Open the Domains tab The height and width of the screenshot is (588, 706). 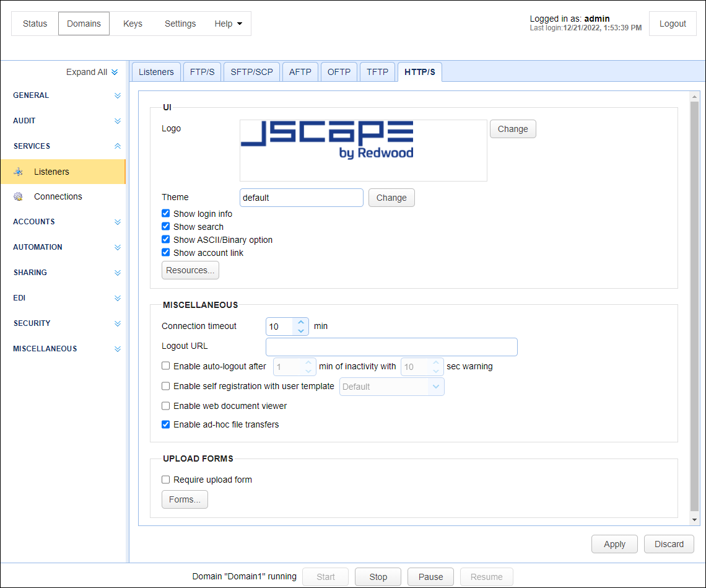[84, 24]
